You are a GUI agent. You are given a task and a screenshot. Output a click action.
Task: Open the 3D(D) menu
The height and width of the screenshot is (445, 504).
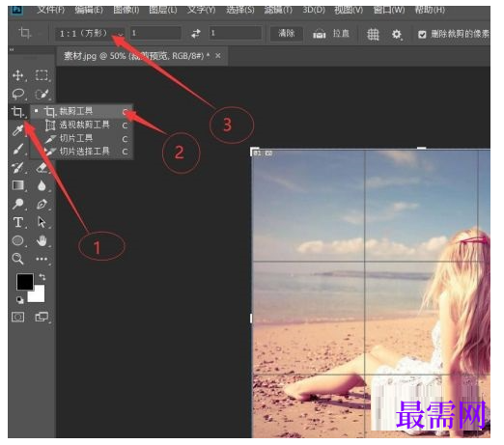point(314,10)
